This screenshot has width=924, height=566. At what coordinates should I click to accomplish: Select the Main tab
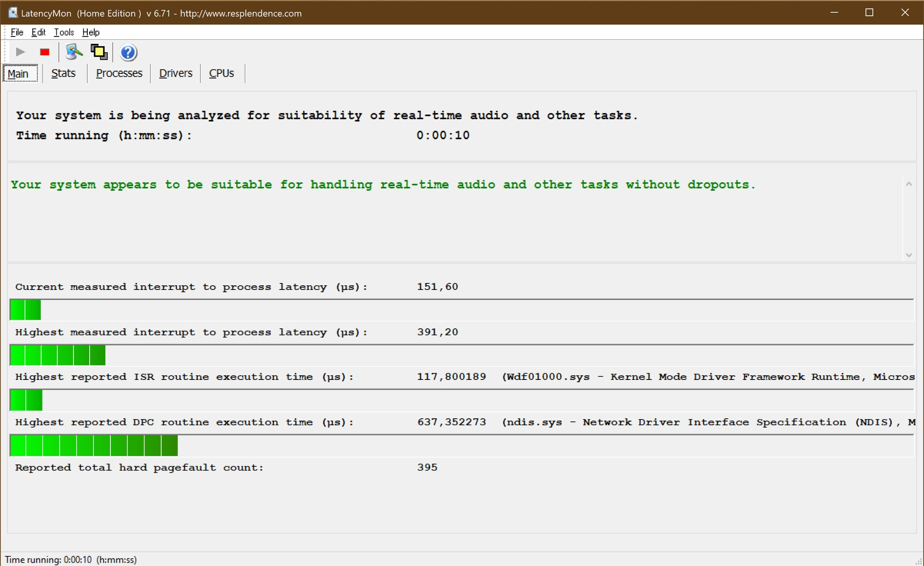coord(20,73)
